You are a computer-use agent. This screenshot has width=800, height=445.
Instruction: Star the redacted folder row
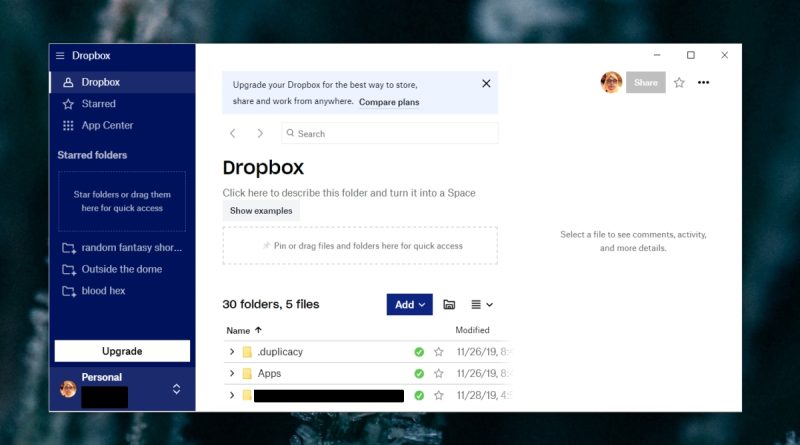click(439, 395)
